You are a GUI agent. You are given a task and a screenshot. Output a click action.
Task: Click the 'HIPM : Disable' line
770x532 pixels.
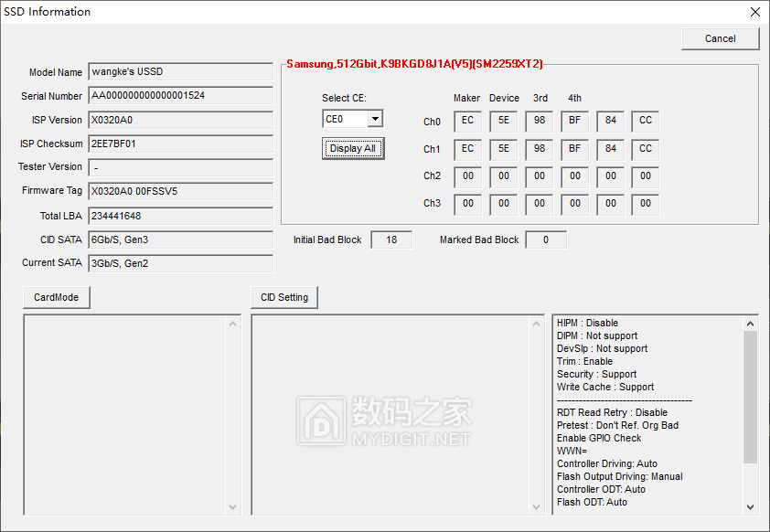pyautogui.click(x=587, y=323)
